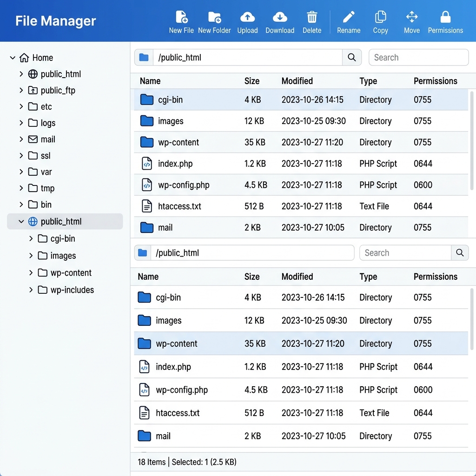Viewport: 476px width, 476px height.
Task: Click cgi-bin folder icon in upper pane
Action: click(147, 99)
